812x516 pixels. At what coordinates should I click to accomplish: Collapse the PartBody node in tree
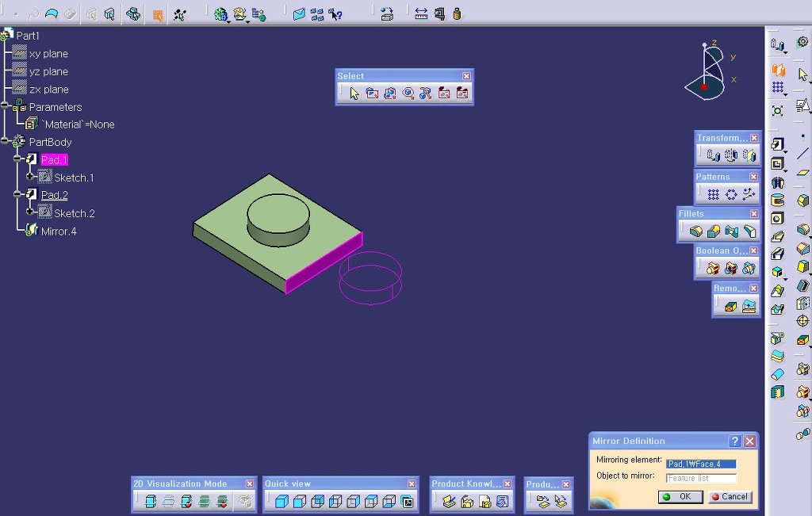pyautogui.click(x=5, y=142)
